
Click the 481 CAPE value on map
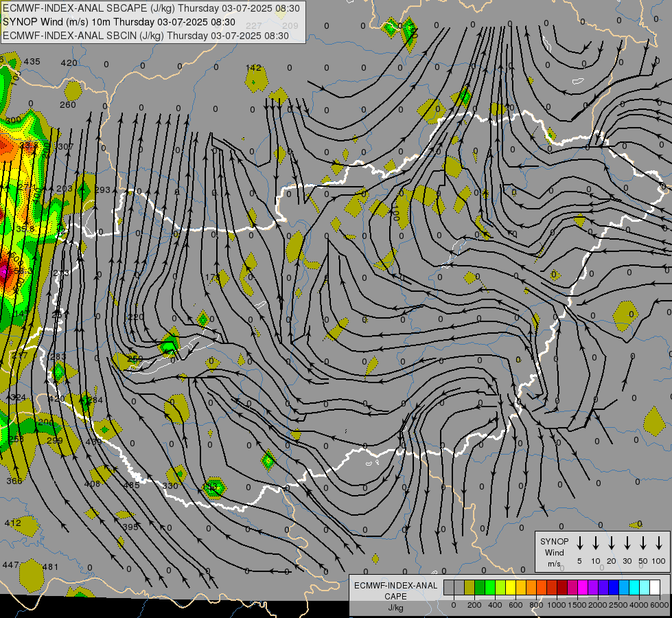pyautogui.click(x=50, y=567)
